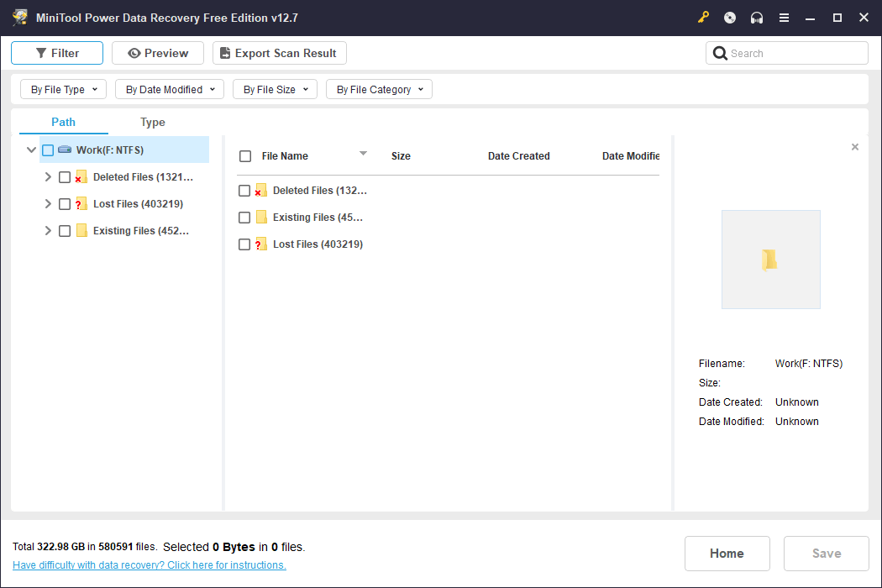
Task: Click the Home button
Action: point(727,554)
